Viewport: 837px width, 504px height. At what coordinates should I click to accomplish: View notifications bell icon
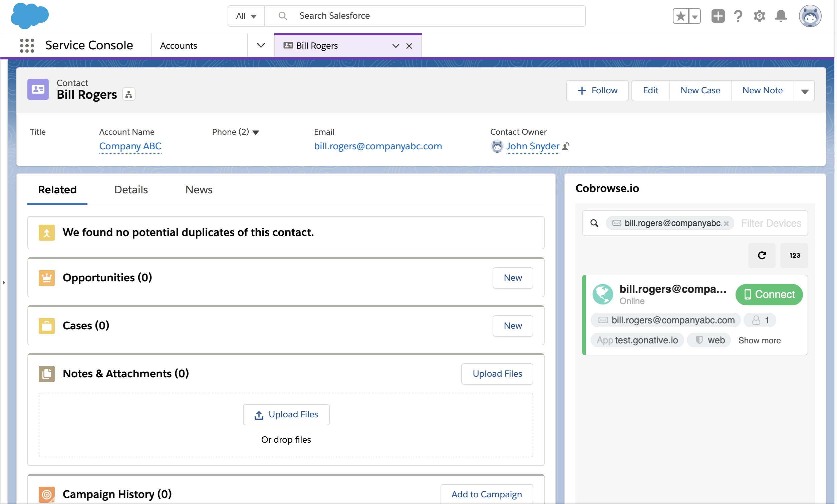(781, 16)
